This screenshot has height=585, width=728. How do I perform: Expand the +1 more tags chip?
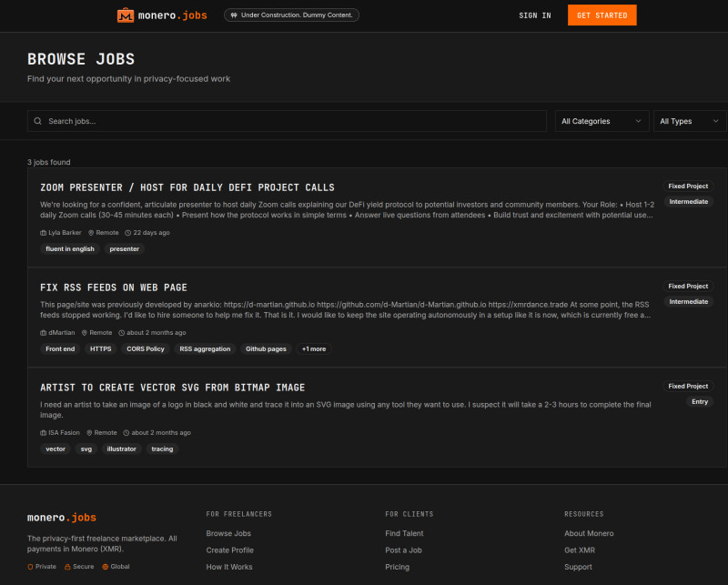point(314,348)
